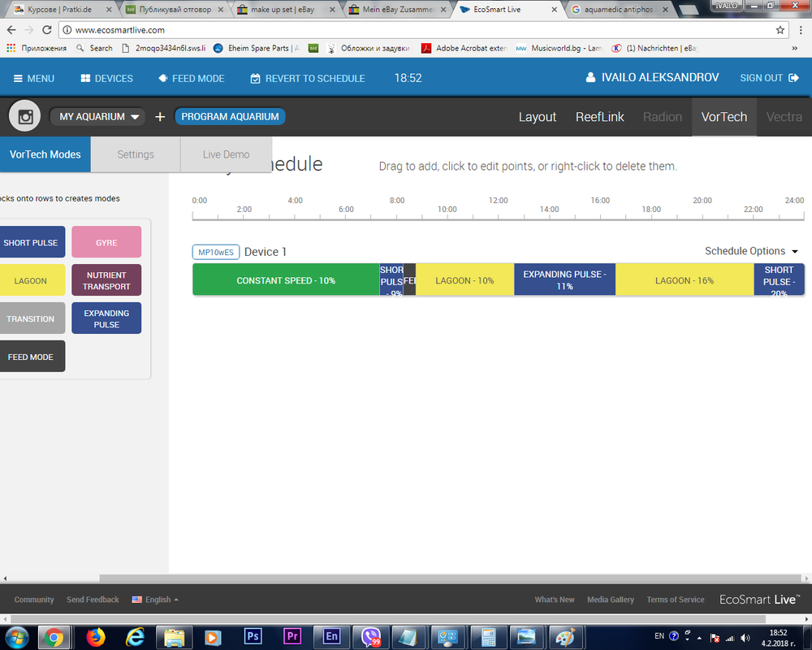Image resolution: width=812 pixels, height=650 pixels.
Task: Open MY AQUARIUM dropdown
Action: click(x=97, y=117)
